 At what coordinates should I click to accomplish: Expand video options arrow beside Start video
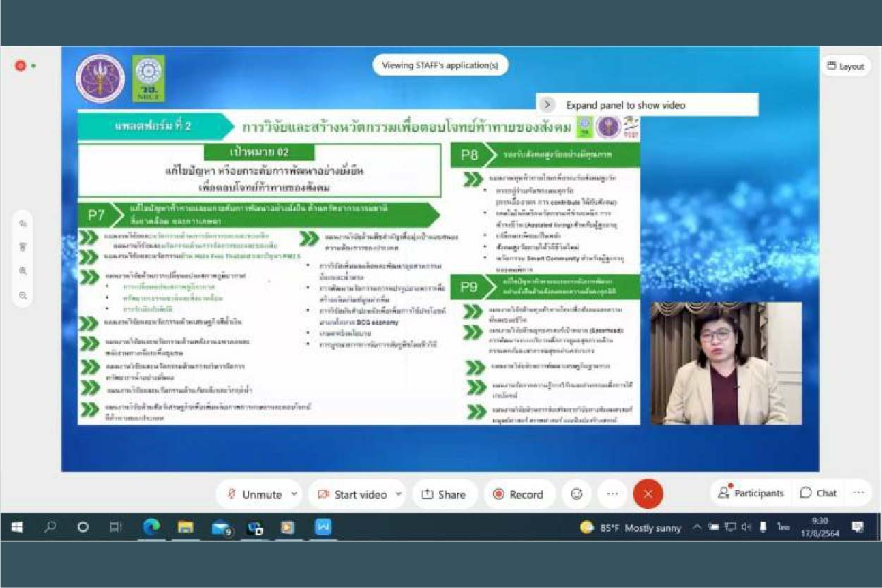click(x=398, y=494)
